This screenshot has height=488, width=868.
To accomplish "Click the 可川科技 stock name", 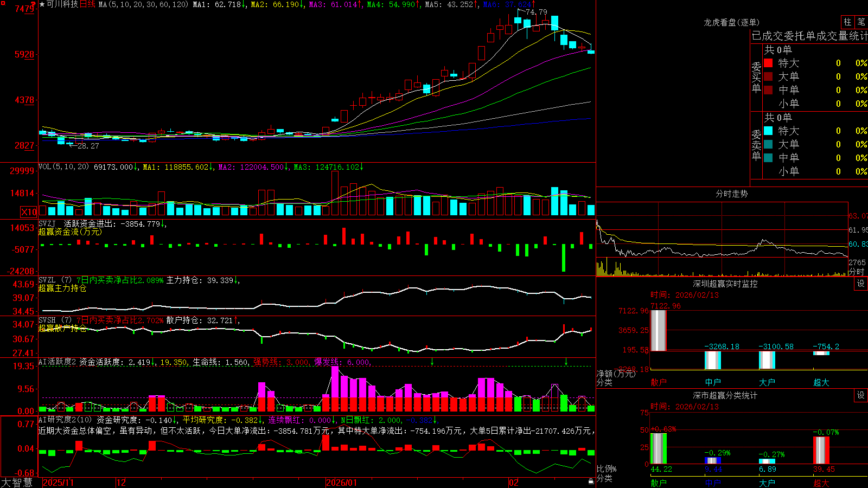I will (x=62, y=4).
